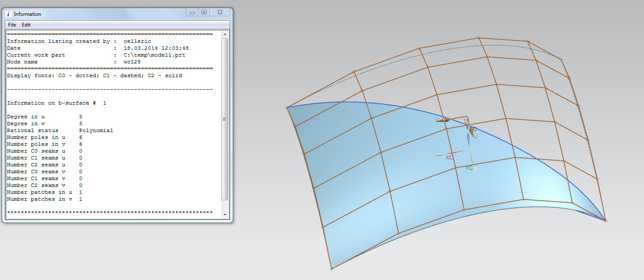Click the 'Number C2 seams v' line
The height and width of the screenshot is (280, 644).
tap(45, 185)
